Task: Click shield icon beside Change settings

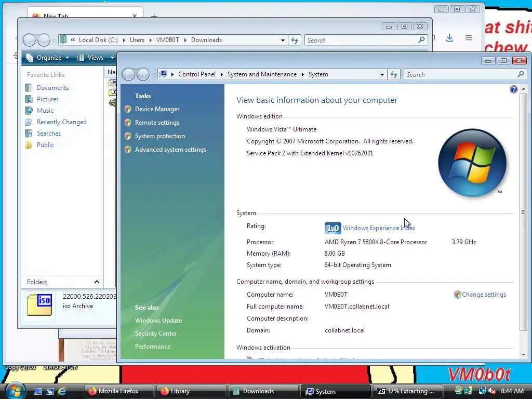Action: [x=457, y=295]
